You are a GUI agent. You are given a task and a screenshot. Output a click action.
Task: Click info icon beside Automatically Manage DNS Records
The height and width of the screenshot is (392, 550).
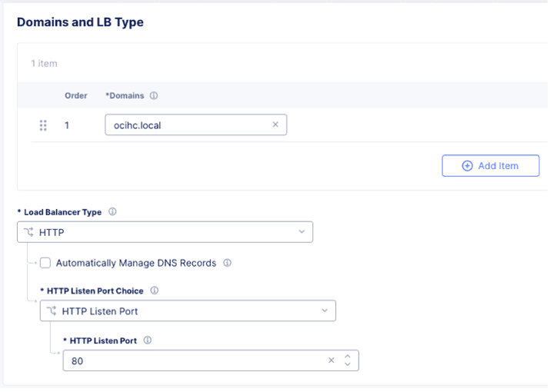pyautogui.click(x=227, y=263)
